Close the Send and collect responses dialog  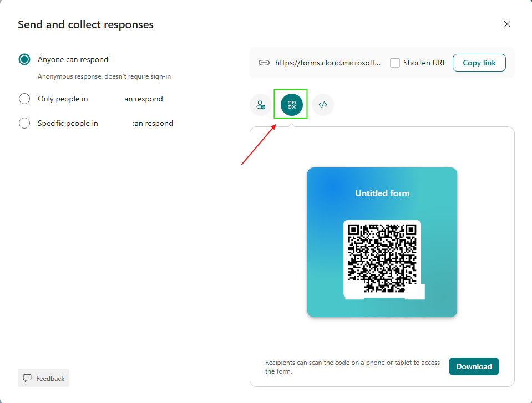[507, 24]
